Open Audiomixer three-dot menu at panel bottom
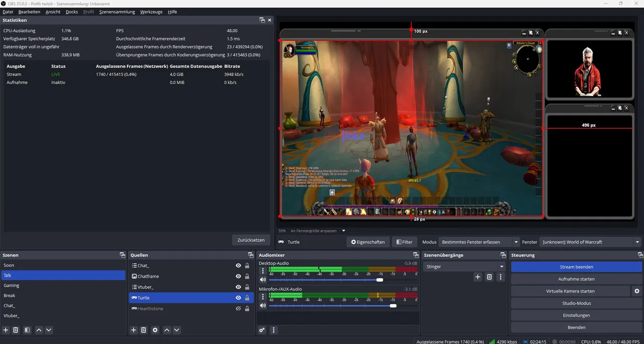The width and height of the screenshot is (644, 344). pyautogui.click(x=274, y=330)
